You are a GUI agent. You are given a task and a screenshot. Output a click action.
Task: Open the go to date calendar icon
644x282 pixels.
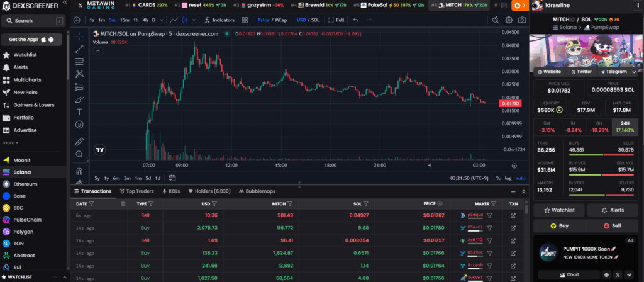pyautogui.click(x=172, y=178)
